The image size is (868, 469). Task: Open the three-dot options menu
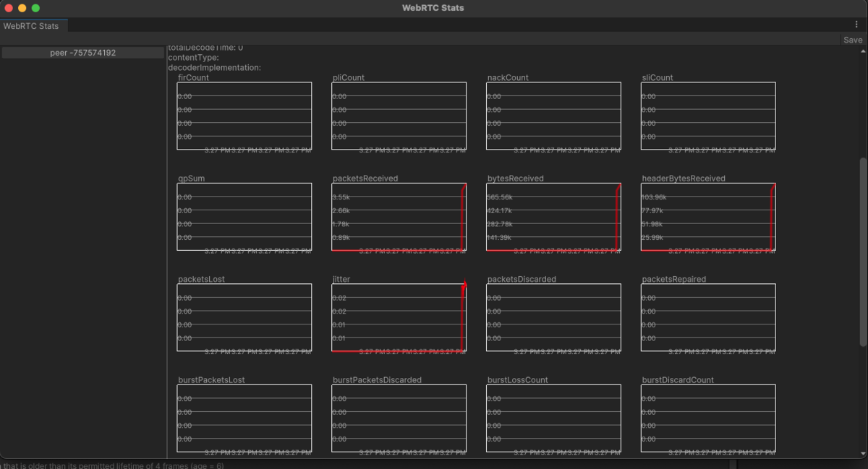click(856, 25)
